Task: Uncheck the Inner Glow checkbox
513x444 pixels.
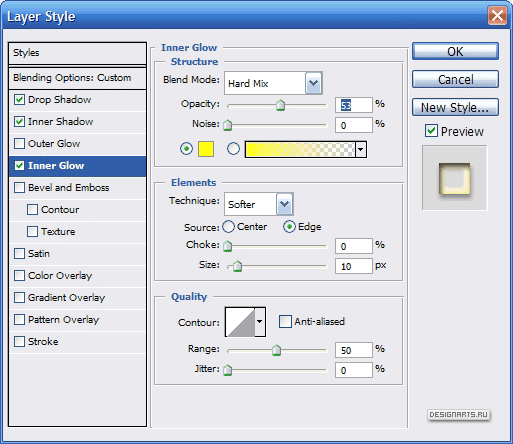Action: [19, 165]
